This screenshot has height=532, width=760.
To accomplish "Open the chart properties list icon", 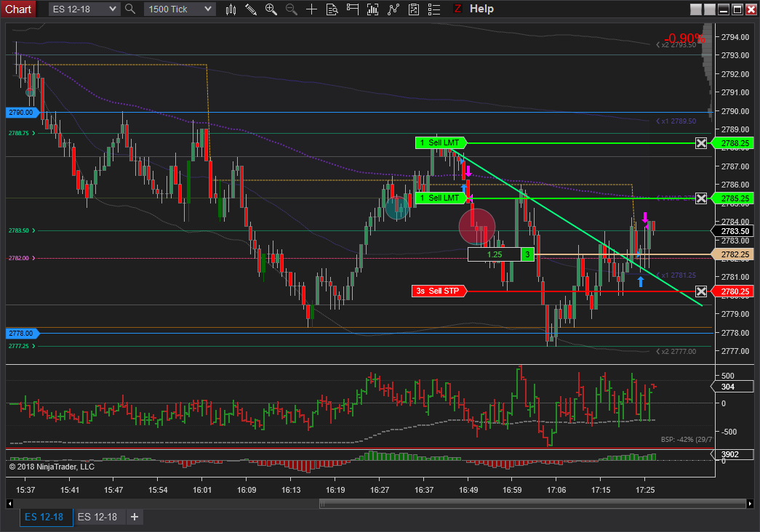I will (433, 9).
